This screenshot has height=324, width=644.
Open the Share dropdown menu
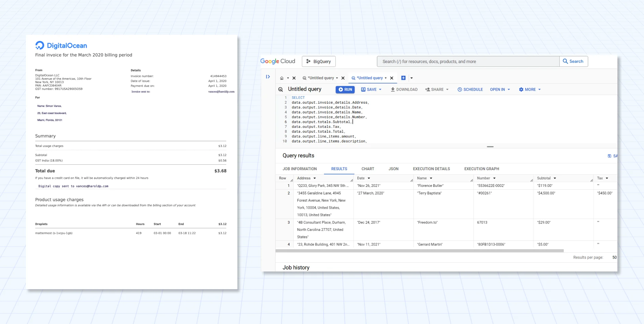click(x=447, y=89)
